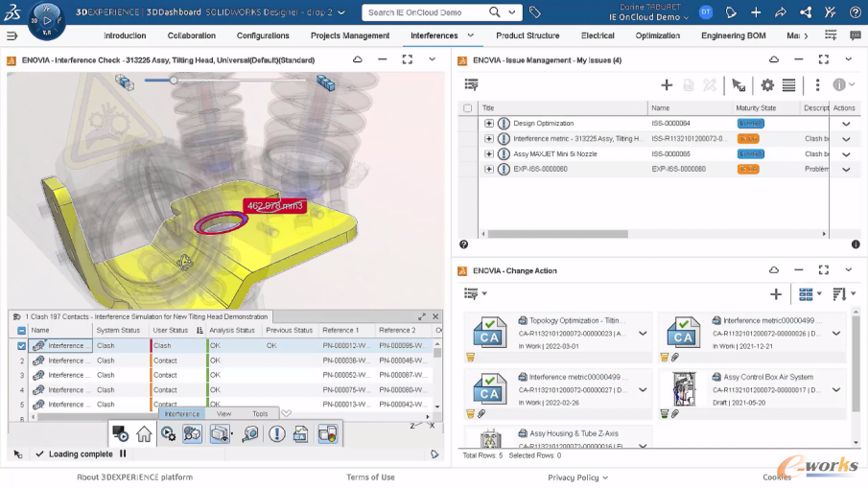
Task: Click the create issue exclamation icon in toolbar
Action: [x=277, y=434]
